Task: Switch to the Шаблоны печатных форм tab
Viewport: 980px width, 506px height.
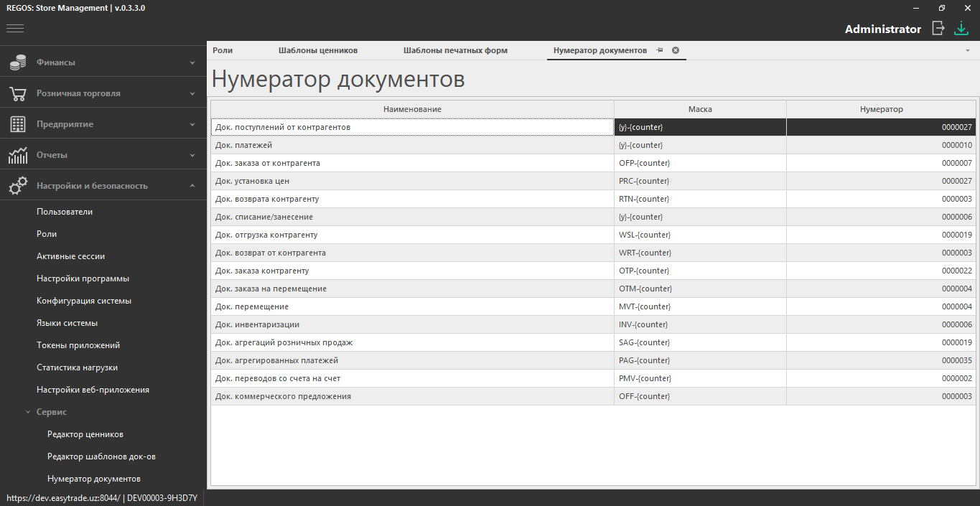Action: pos(455,50)
